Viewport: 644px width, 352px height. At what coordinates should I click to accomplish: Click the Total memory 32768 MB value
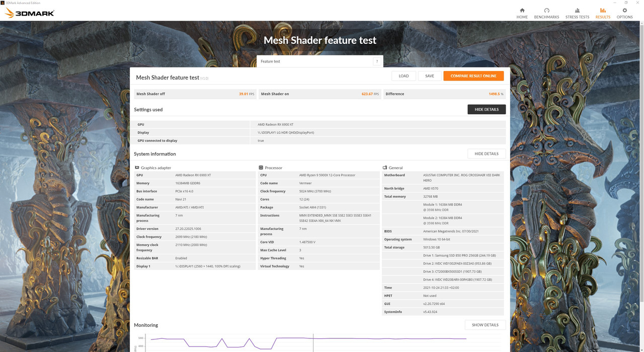[431, 197]
